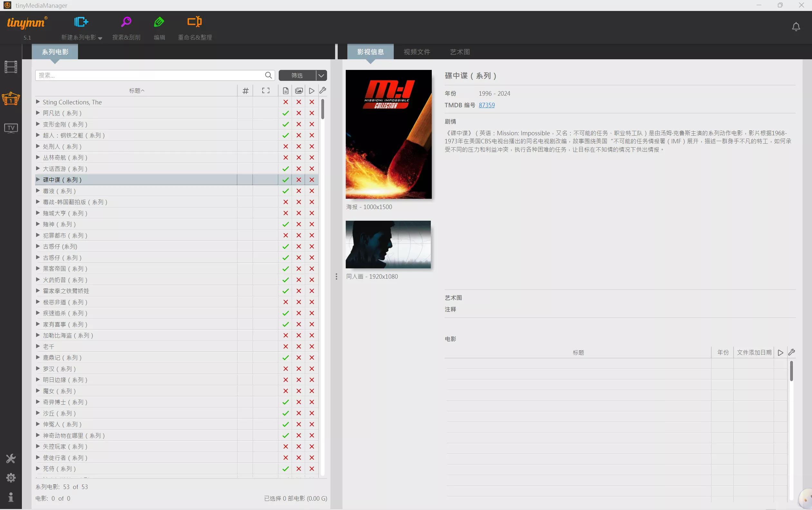Open the info sidebar icon

pyautogui.click(x=11, y=497)
